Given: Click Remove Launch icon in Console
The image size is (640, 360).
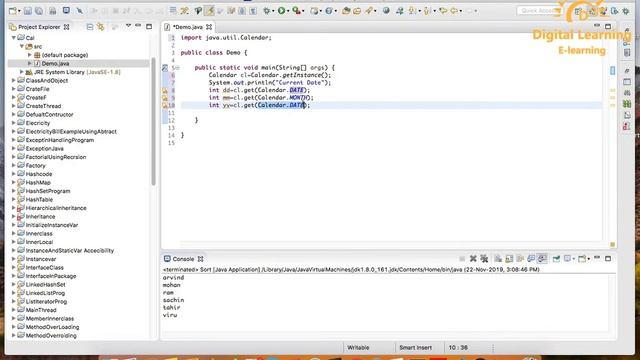Looking at the screenshot, I should tap(473, 259).
